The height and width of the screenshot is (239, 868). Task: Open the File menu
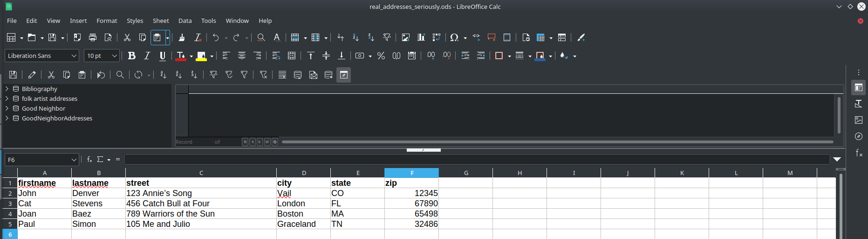coord(12,21)
